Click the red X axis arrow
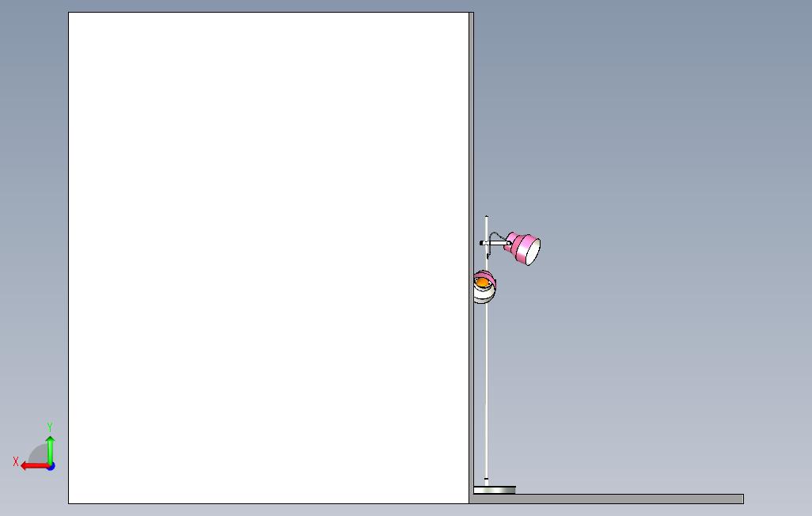The width and height of the screenshot is (812, 516). (x=34, y=466)
